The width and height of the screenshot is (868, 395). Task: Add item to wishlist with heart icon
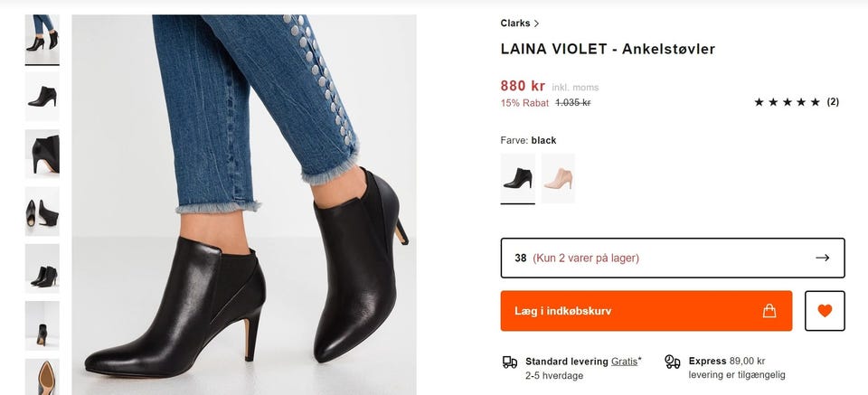[824, 311]
